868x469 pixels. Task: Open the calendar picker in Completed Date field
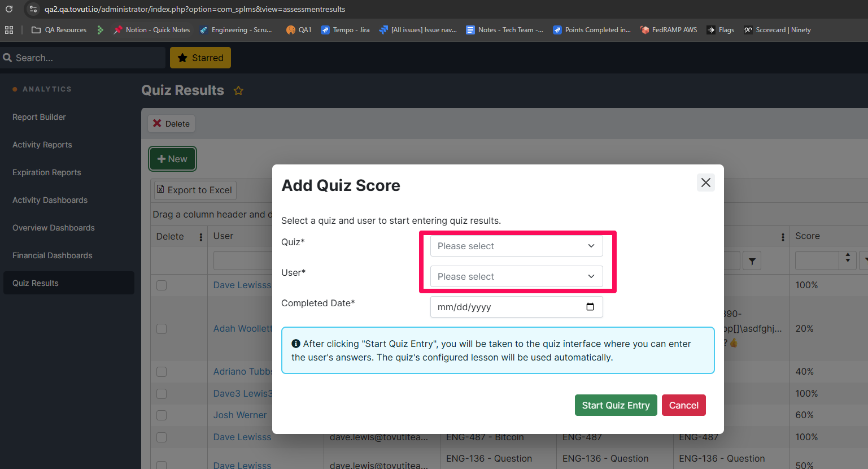[x=590, y=307]
